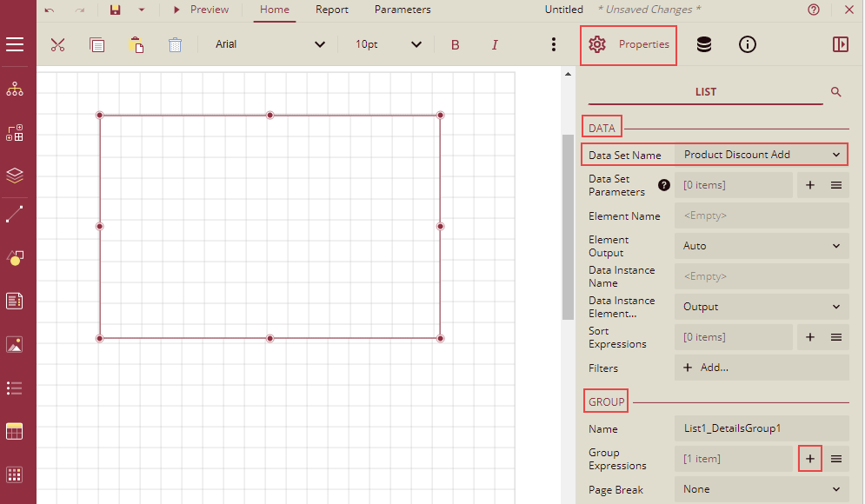Viewport: 865px width, 504px height.
Task: Add a filter with Add... button
Action: tap(762, 368)
